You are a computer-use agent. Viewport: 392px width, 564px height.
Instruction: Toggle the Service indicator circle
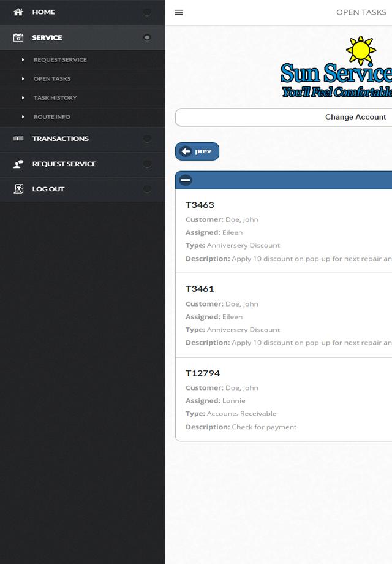[x=147, y=37]
